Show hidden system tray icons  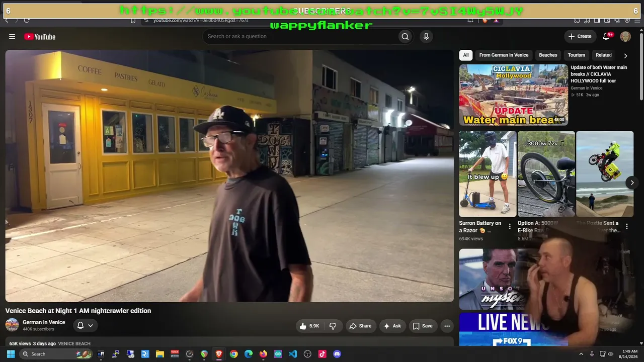coord(581,354)
